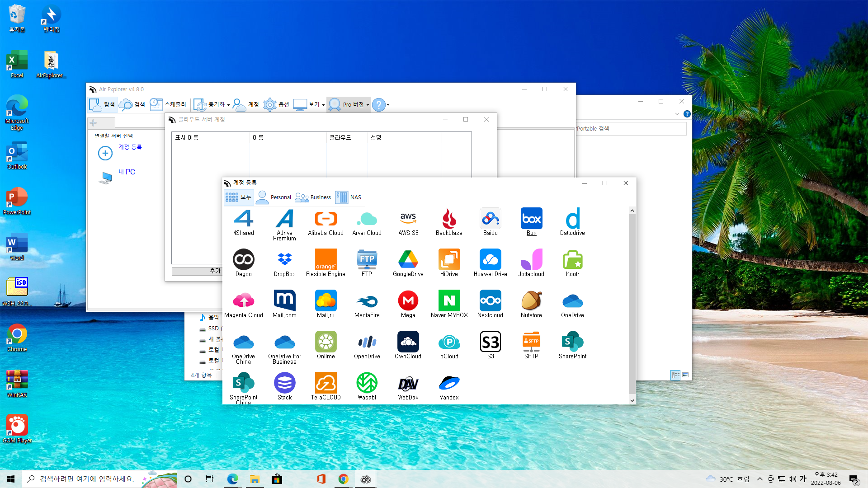Pick Jottacloud provider
This screenshot has height=488, width=868.
point(531,263)
